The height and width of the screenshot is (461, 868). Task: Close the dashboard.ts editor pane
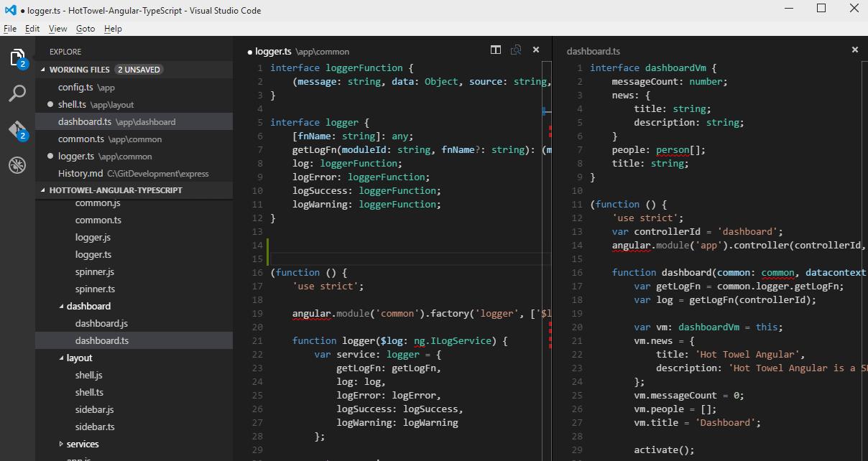coord(855,50)
